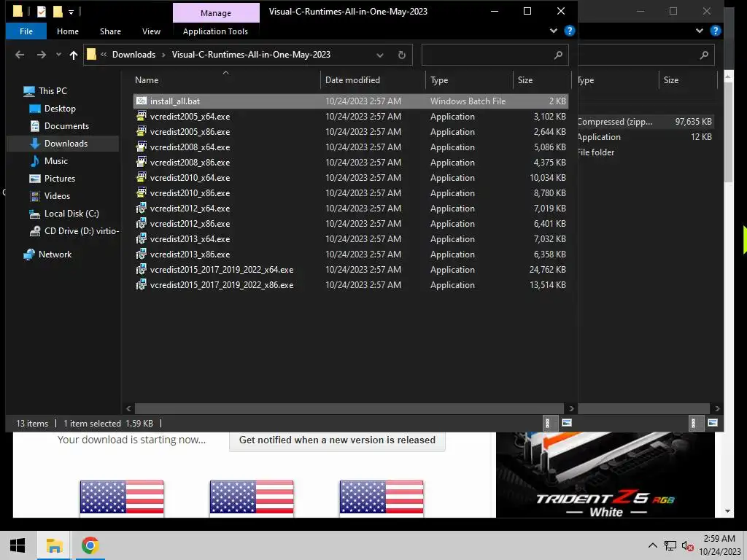This screenshot has width=747, height=560.
Task: Go back with the Back arrow
Action: click(x=20, y=55)
